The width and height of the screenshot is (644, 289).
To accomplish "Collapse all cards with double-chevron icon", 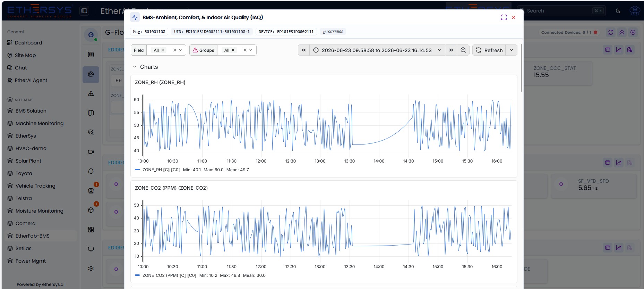I will coord(622,32).
